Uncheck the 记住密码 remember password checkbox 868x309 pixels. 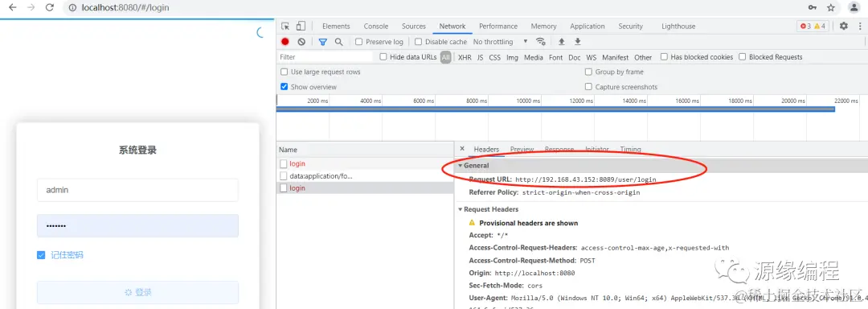point(41,255)
